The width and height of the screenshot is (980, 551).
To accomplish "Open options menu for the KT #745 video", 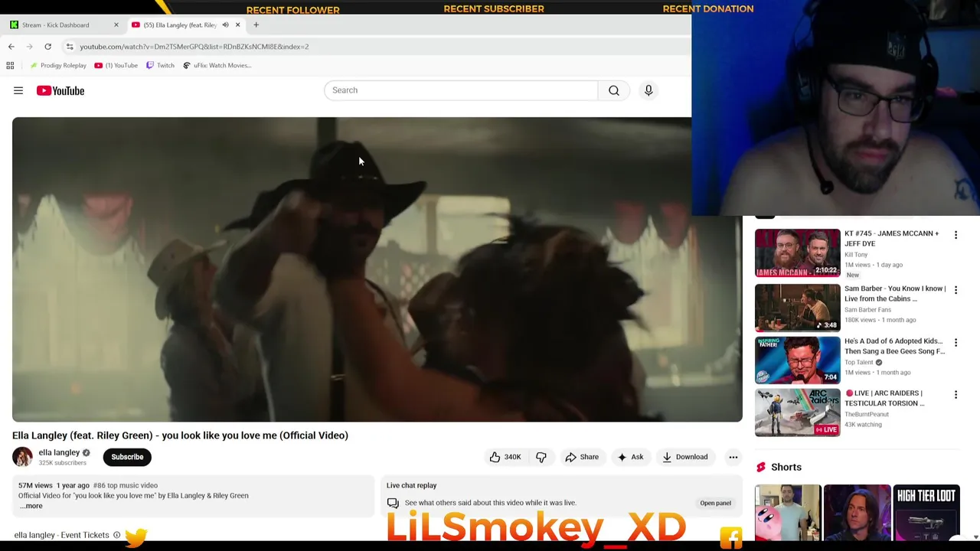I will coord(955,235).
